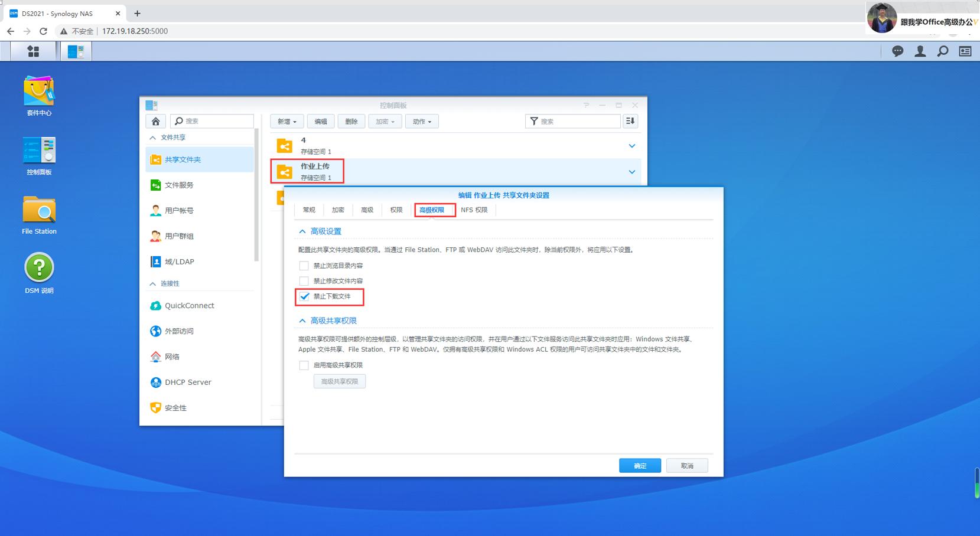Select QuickConnect in the sidebar
The image size is (980, 536).
[x=189, y=305]
